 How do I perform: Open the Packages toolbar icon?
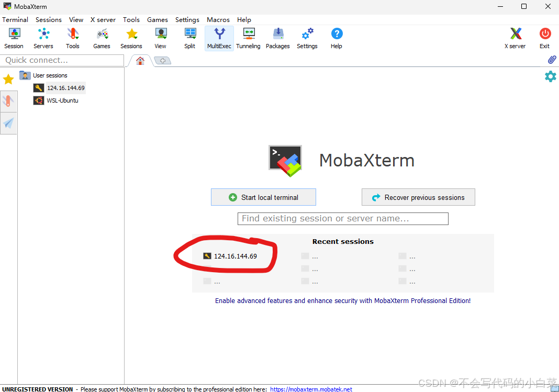tap(278, 38)
